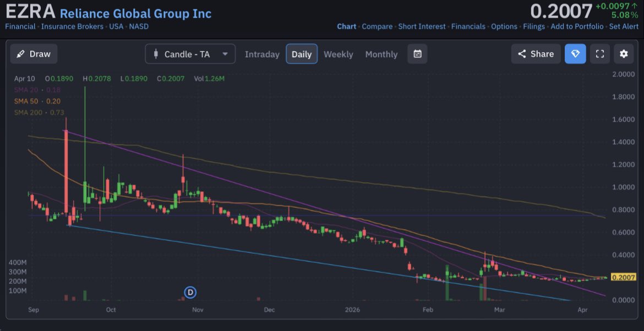Click the SMA 200 indicator label
The image size is (644, 331).
[39, 112]
